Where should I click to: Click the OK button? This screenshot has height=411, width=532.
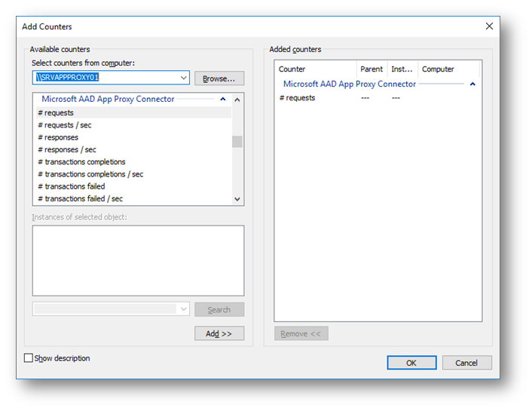(411, 363)
